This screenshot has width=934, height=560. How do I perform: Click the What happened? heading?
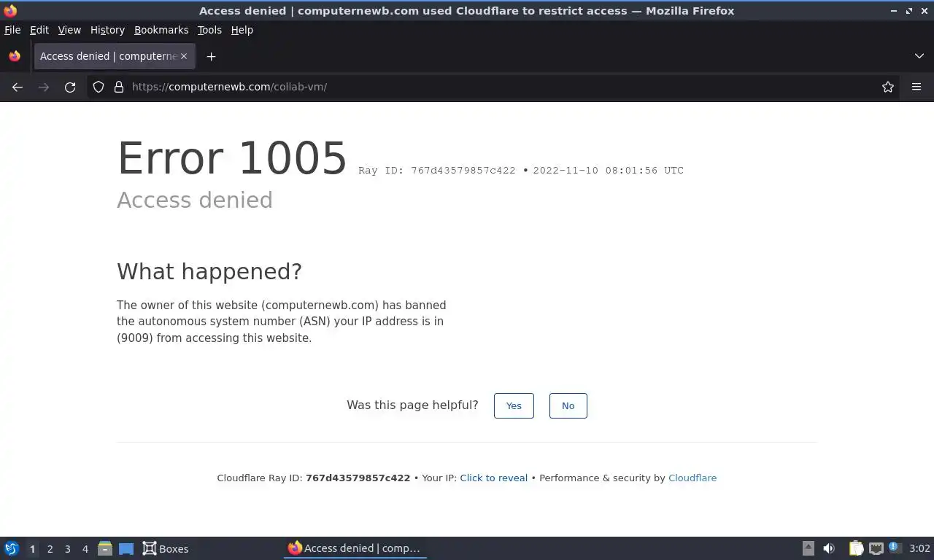(x=209, y=271)
